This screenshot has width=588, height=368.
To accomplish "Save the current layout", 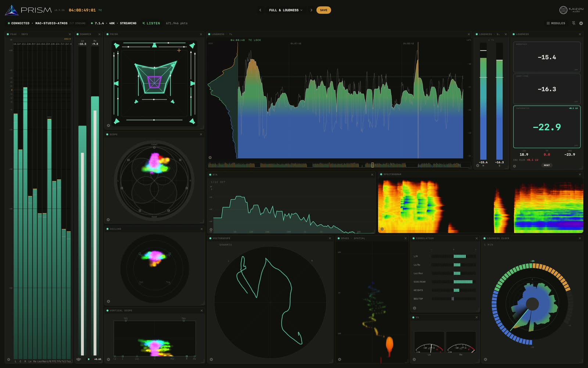I will point(323,10).
